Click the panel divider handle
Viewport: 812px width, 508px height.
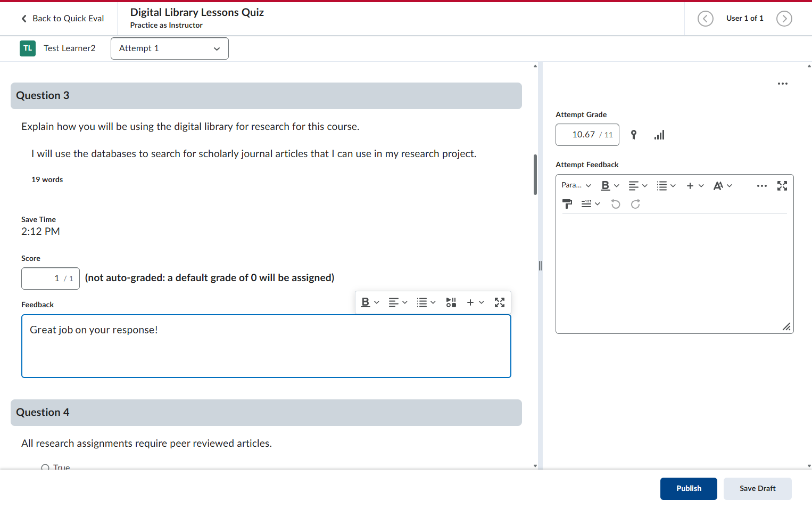pos(540,266)
